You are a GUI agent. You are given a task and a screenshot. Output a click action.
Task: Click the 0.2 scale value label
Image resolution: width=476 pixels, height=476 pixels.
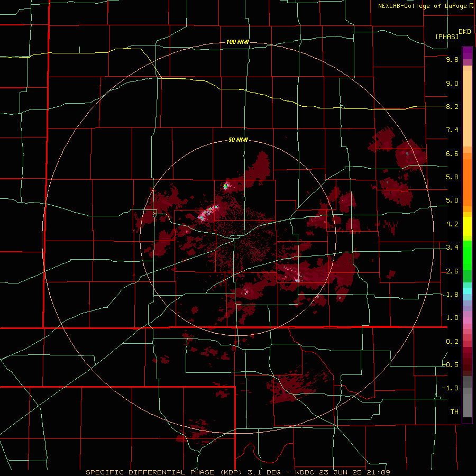pyautogui.click(x=452, y=342)
